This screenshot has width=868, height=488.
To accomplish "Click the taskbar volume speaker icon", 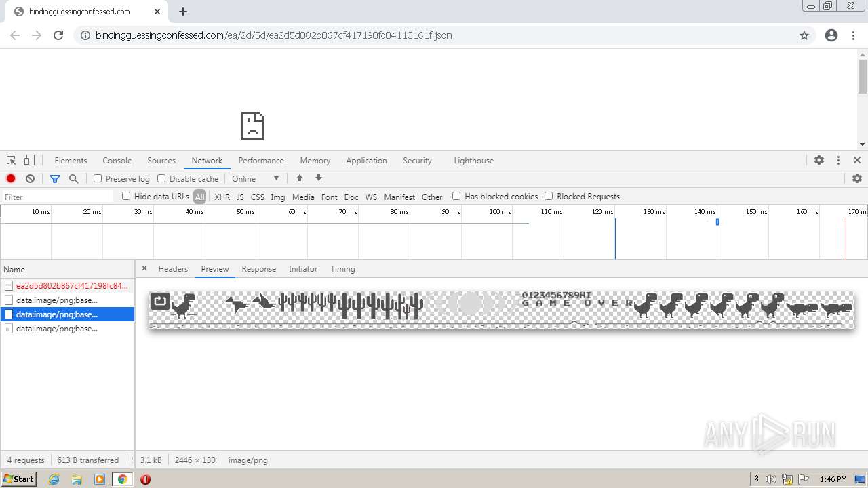I will coord(771,479).
